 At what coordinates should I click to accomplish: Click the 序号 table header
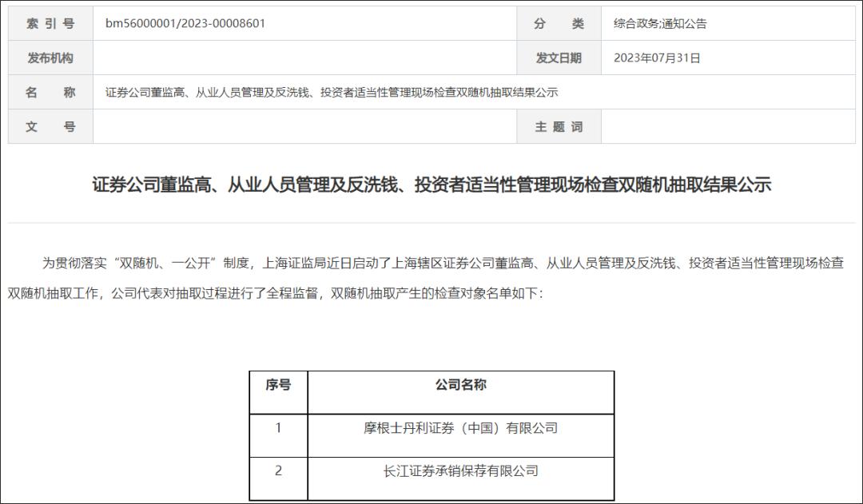coord(279,392)
